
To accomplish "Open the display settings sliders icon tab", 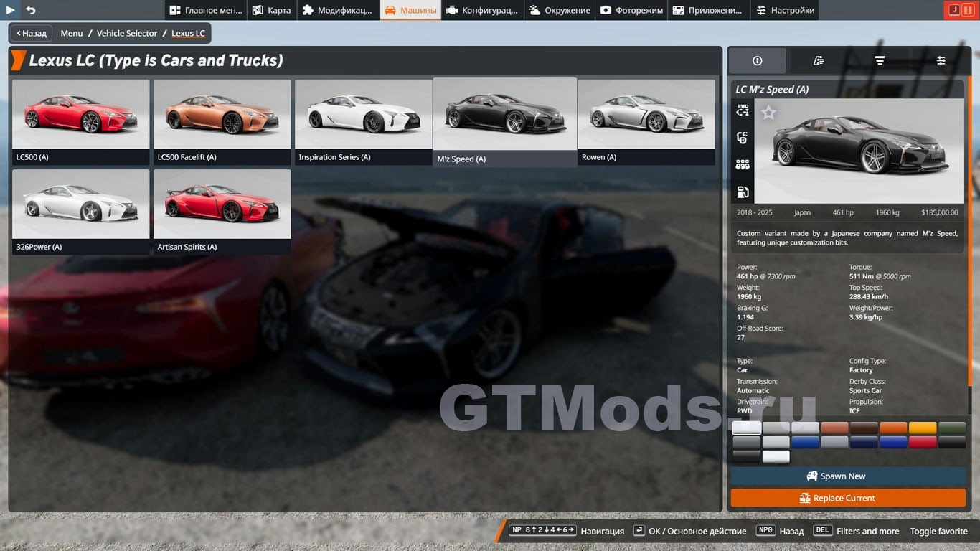I will click(941, 61).
